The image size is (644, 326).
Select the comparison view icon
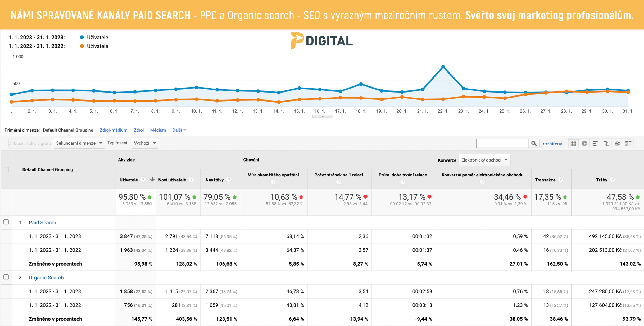[606, 144]
